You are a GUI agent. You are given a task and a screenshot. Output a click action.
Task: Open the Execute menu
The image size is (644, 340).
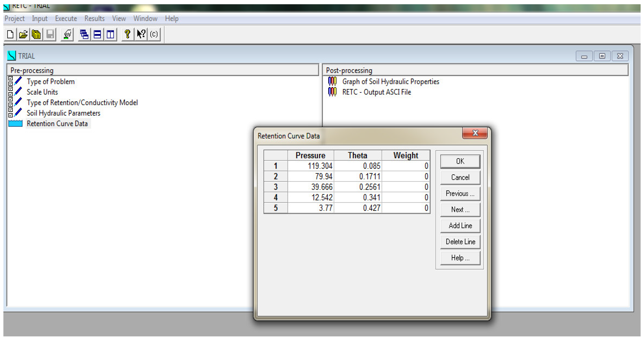(66, 18)
